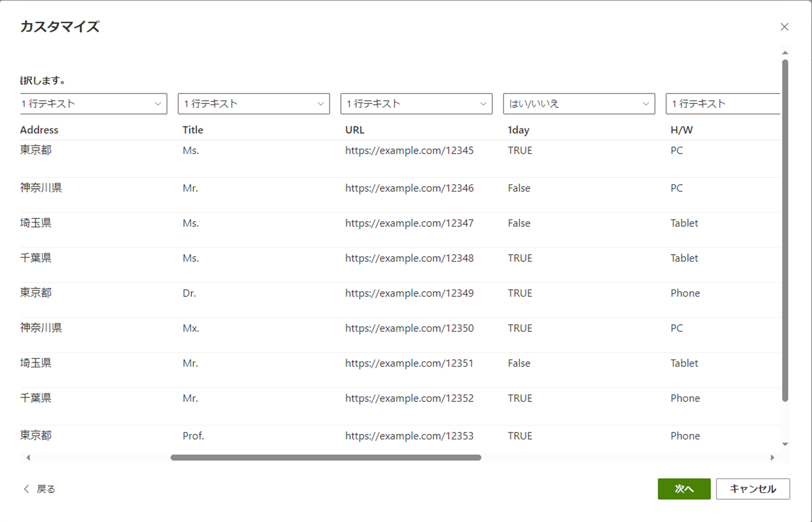Click the H/W column header
The height and width of the screenshot is (522, 812).
click(x=681, y=130)
